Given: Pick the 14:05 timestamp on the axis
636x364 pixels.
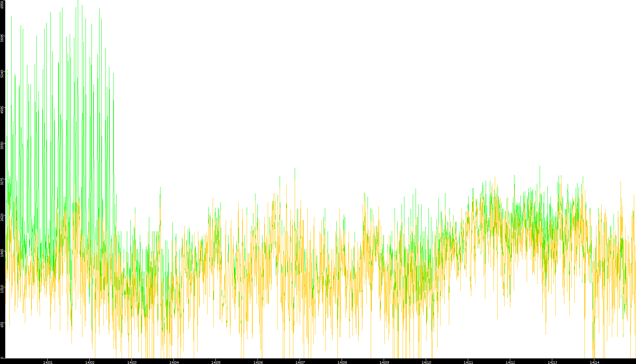Looking at the screenshot, I should (x=216, y=362).
